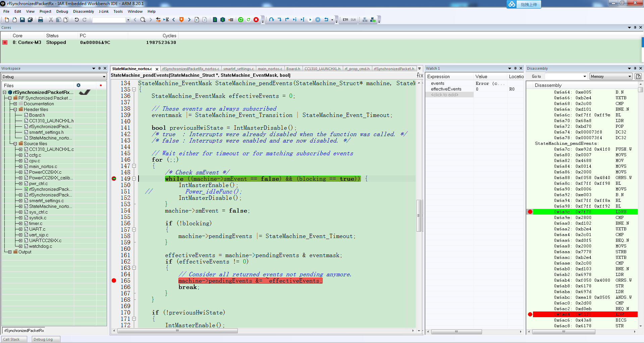Click the Print toolbar icon
This screenshot has width=644, height=343.
click(x=41, y=20)
